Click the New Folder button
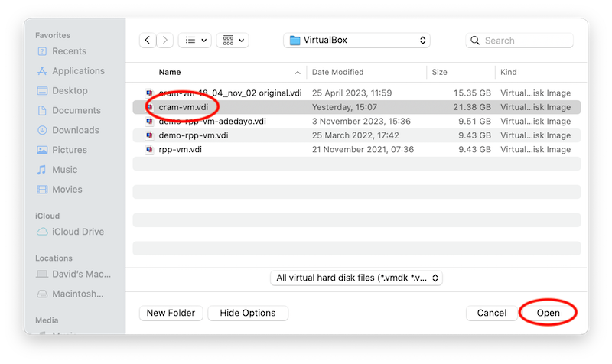612x364 pixels. coord(171,313)
